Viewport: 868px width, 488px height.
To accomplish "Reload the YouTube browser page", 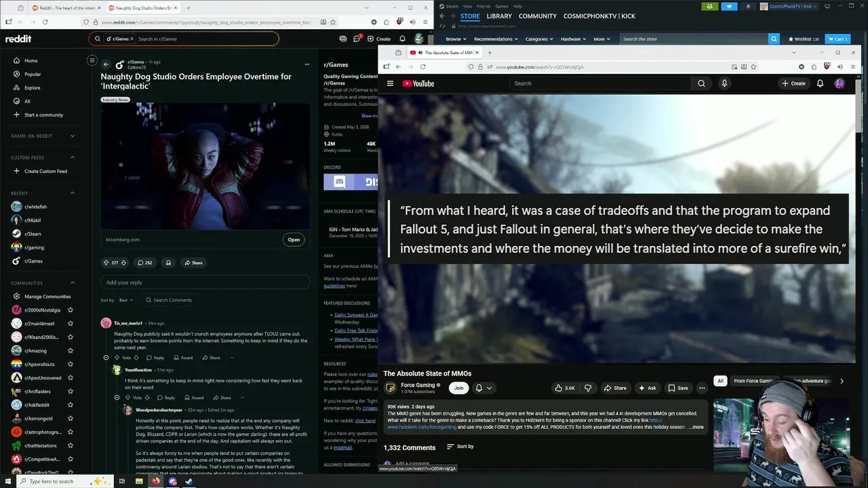I will (x=422, y=66).
